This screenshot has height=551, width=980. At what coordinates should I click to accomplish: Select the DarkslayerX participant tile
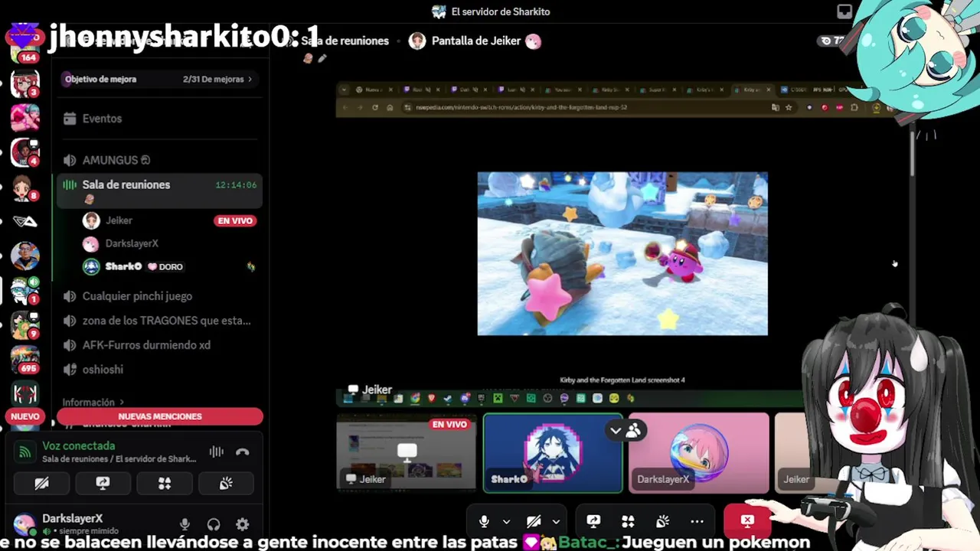[699, 452]
